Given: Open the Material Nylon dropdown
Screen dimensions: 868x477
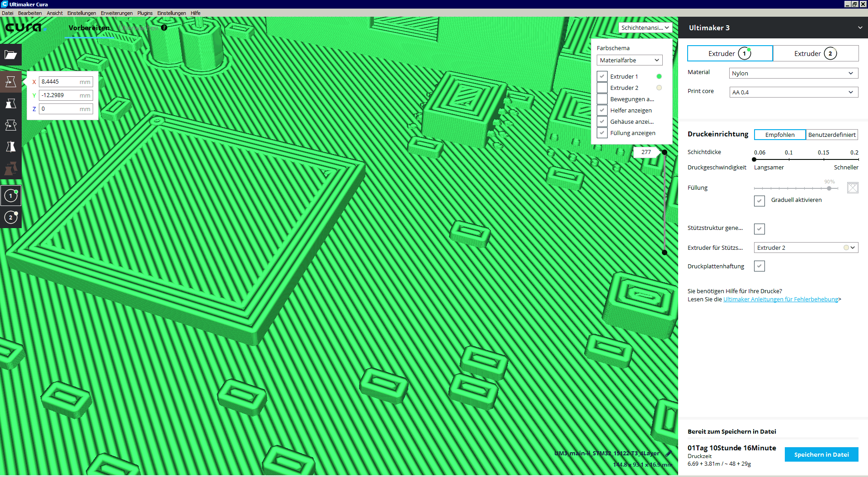Looking at the screenshot, I should [x=793, y=73].
